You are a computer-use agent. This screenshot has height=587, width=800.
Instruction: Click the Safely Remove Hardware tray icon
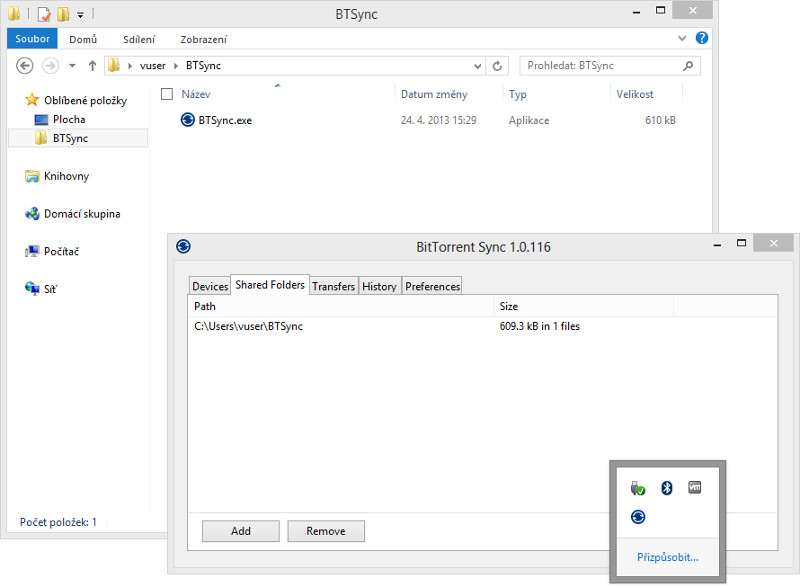pyautogui.click(x=638, y=489)
